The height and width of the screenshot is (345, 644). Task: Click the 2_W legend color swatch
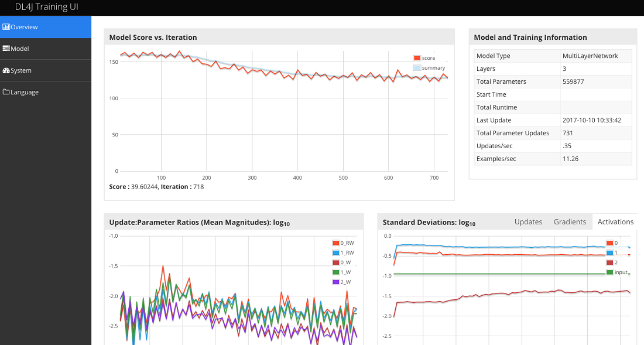pos(335,282)
